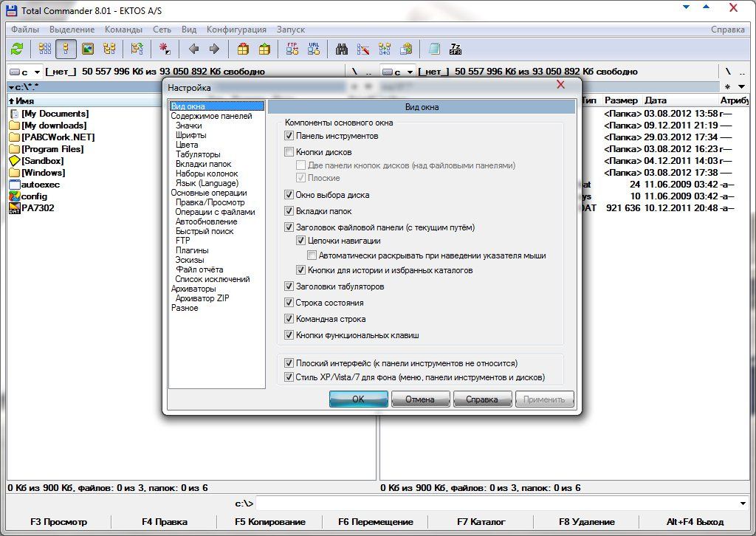This screenshot has width=756, height=536.
Task: Uncheck 'Командная строка' option
Action: pos(289,319)
